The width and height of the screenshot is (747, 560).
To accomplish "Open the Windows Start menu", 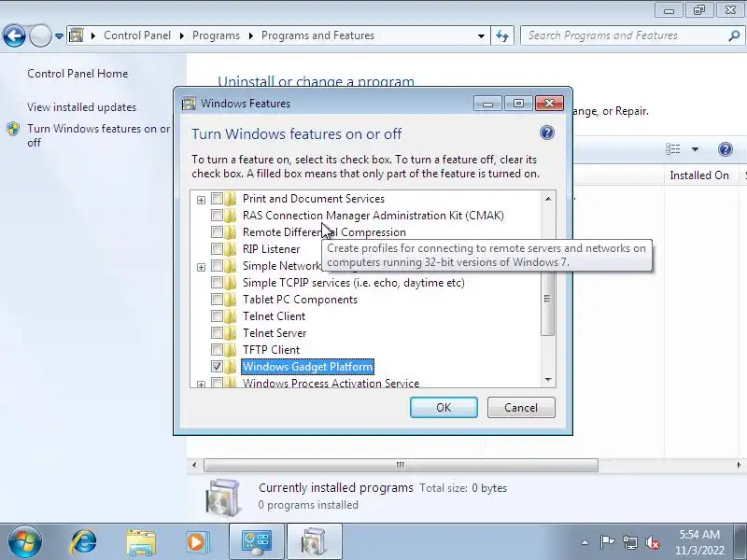I will point(25,542).
